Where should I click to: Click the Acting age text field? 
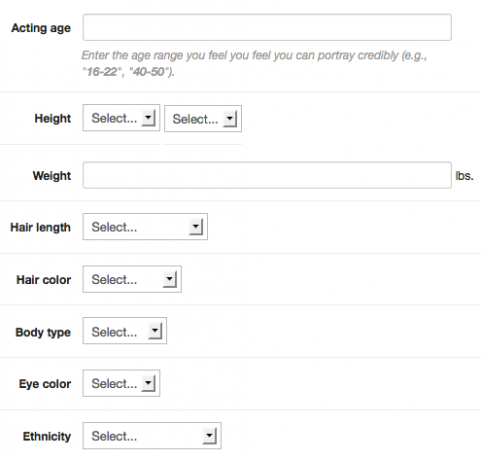[x=267, y=27]
